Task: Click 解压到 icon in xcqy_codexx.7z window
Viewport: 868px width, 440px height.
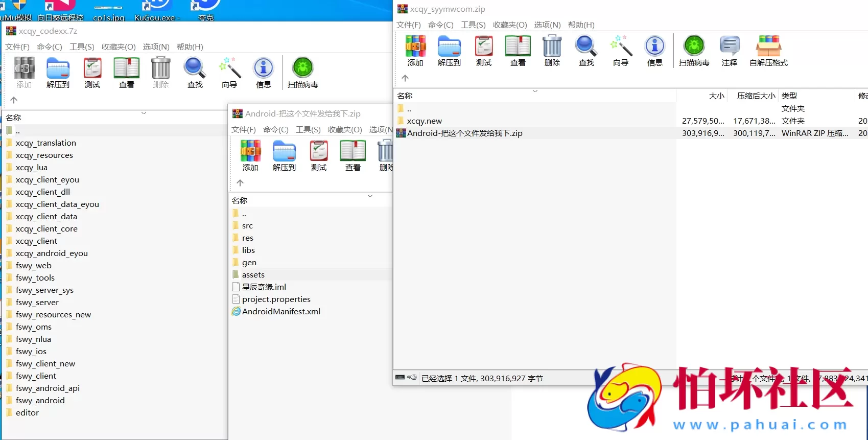Action: click(x=58, y=73)
